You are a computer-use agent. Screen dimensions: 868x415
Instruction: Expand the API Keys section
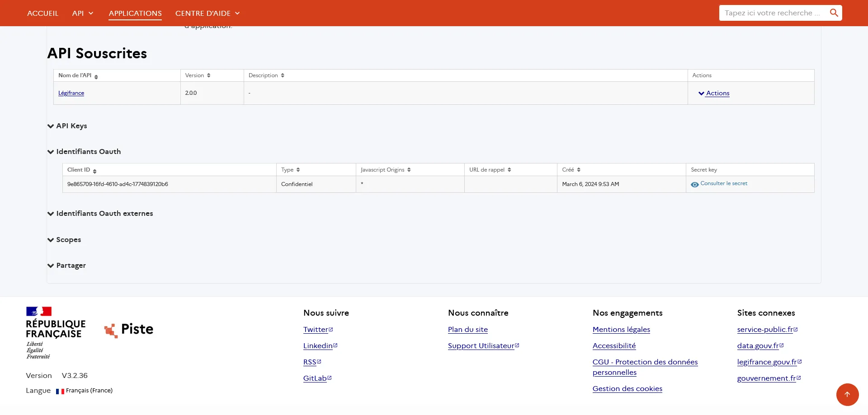[67, 126]
